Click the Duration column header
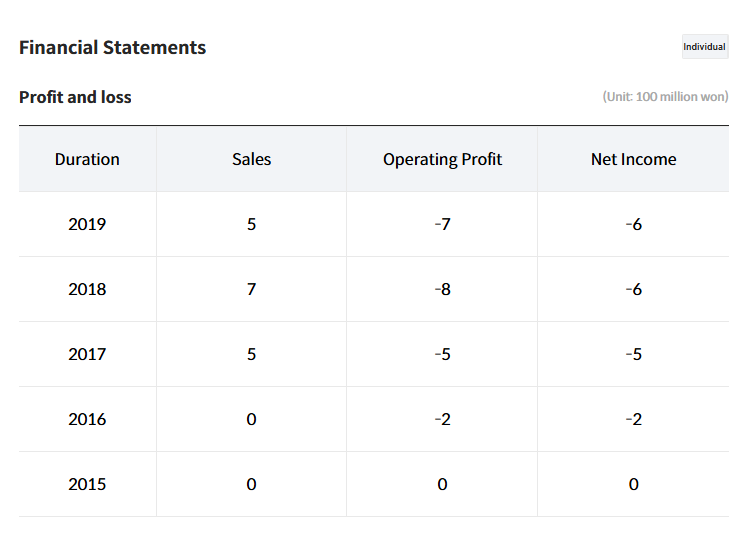This screenshot has width=747, height=537. tap(87, 159)
